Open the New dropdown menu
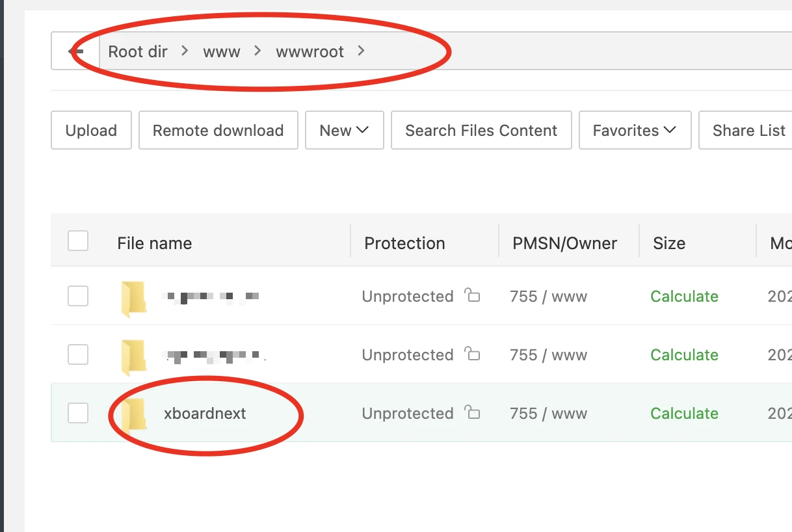The image size is (792, 532). tap(344, 130)
